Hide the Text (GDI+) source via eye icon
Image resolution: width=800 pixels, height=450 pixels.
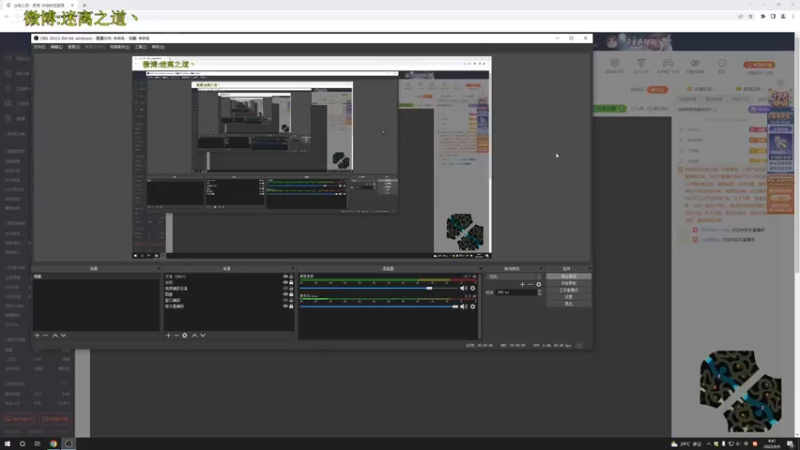[285, 277]
